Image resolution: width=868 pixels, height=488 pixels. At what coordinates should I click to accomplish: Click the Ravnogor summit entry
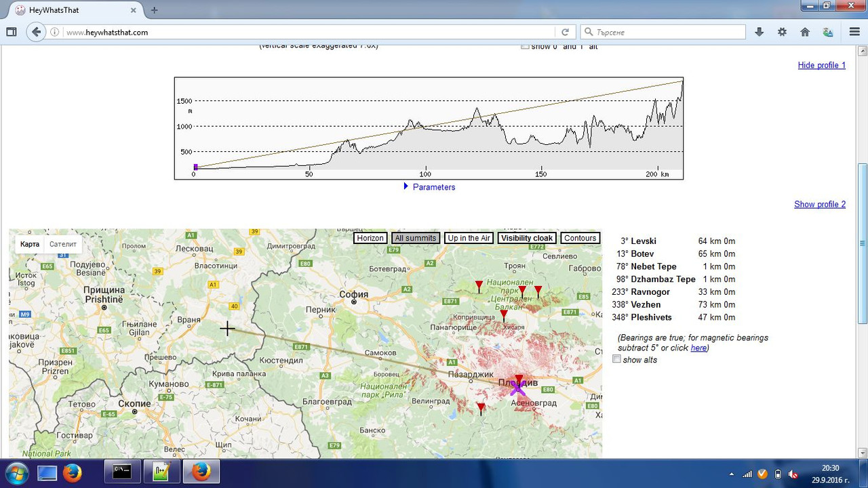click(650, 292)
